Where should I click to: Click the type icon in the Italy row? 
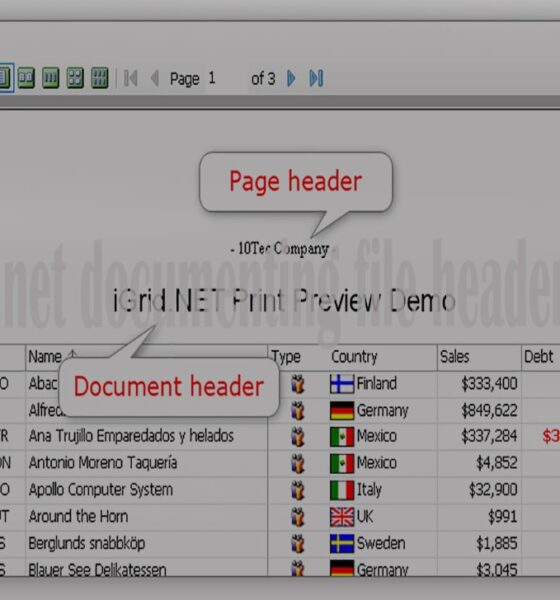(x=298, y=491)
